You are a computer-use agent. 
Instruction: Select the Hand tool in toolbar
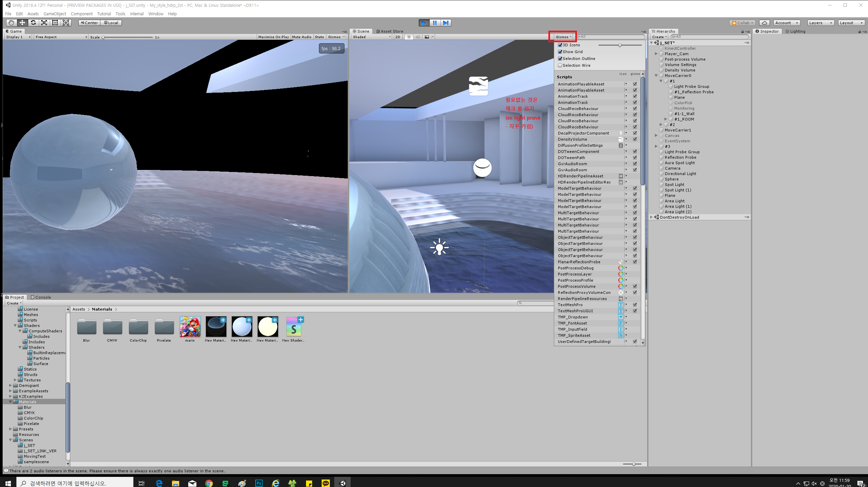click(x=11, y=23)
